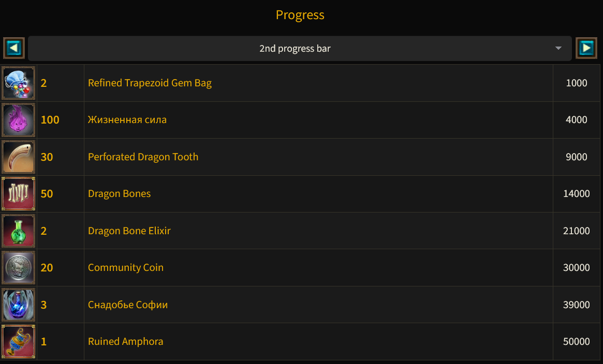Screen dimensions: 603x364
Task: Open the Ruined Amphora link
Action: (125, 341)
